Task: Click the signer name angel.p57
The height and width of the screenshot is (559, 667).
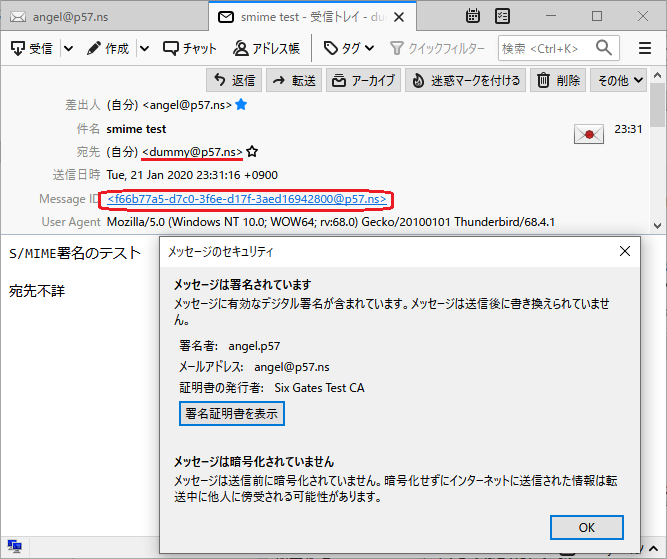Action: [x=254, y=346]
